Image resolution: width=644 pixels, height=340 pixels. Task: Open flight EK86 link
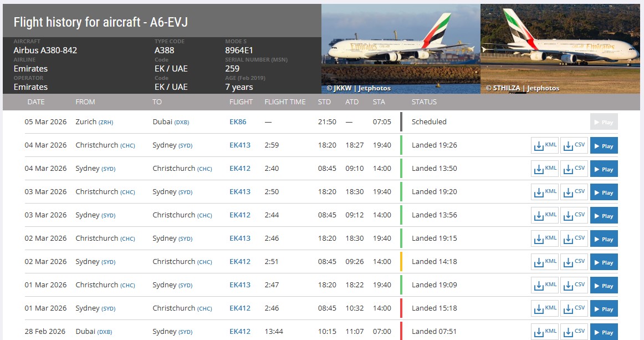(x=238, y=122)
